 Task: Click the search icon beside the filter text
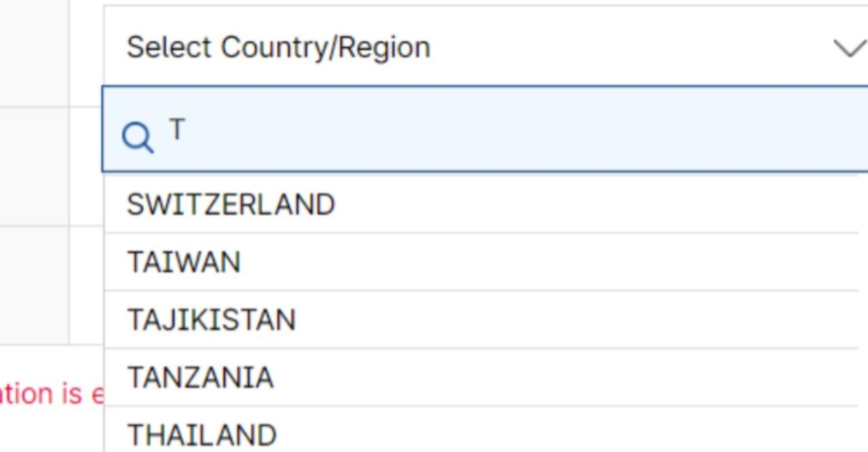point(138,138)
